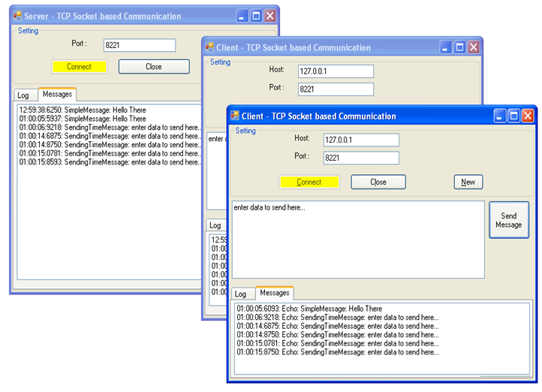Click the New button in Client window
This screenshot has height=392, width=542.
[x=468, y=182]
